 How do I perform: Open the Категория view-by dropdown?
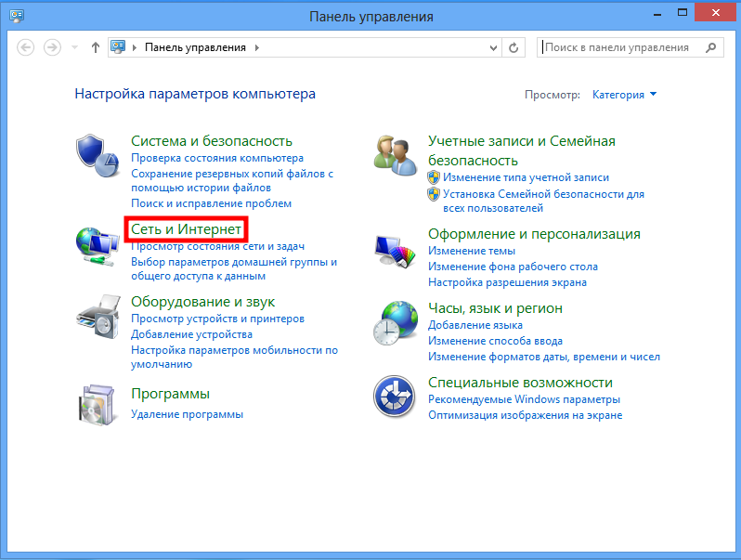tap(624, 95)
